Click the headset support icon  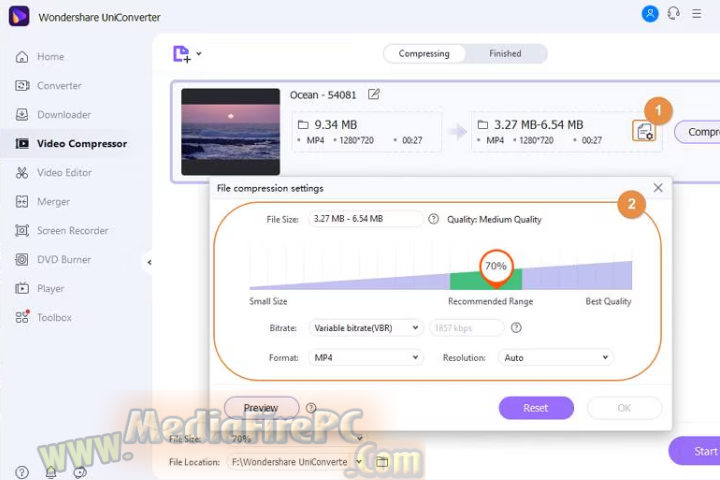pyautogui.click(x=673, y=14)
